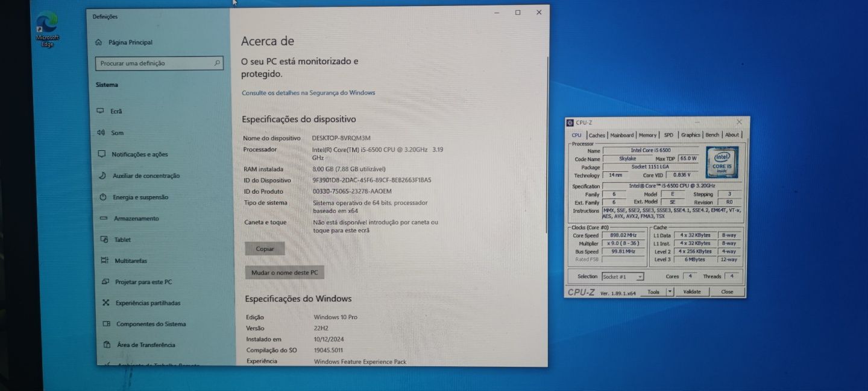The height and width of the screenshot is (391, 868).
Task: Open Multitarefas icon in Settings sidebar
Action: [105, 261]
